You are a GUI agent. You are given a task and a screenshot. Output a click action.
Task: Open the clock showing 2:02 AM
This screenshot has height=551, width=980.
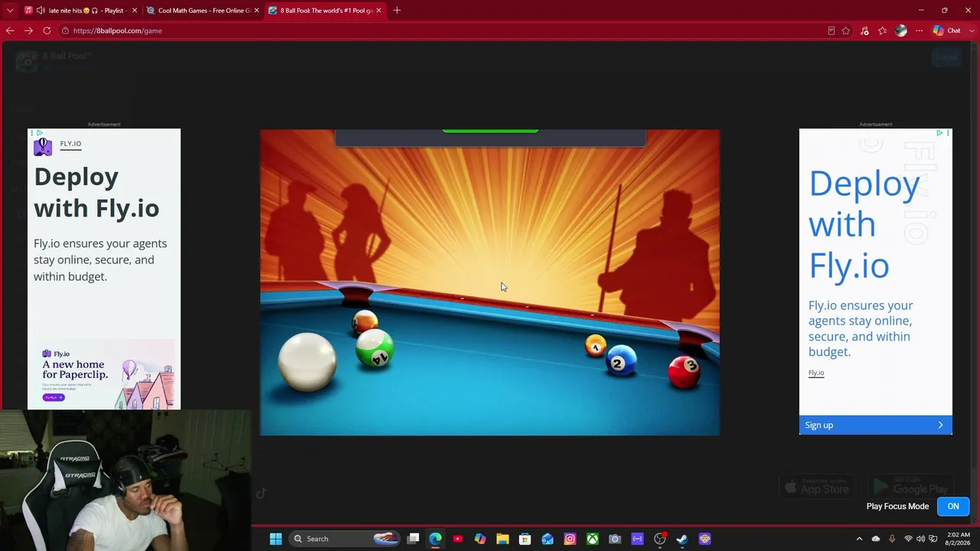(x=957, y=539)
